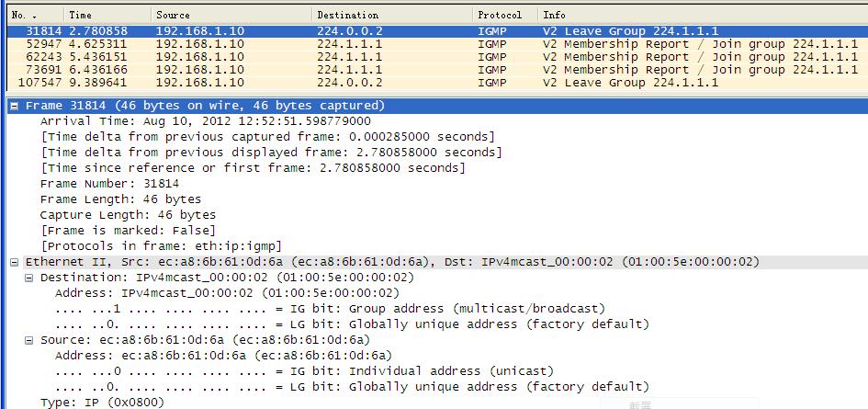Select packet 62243 in the list
The width and height of the screenshot is (868, 409).
[367, 56]
